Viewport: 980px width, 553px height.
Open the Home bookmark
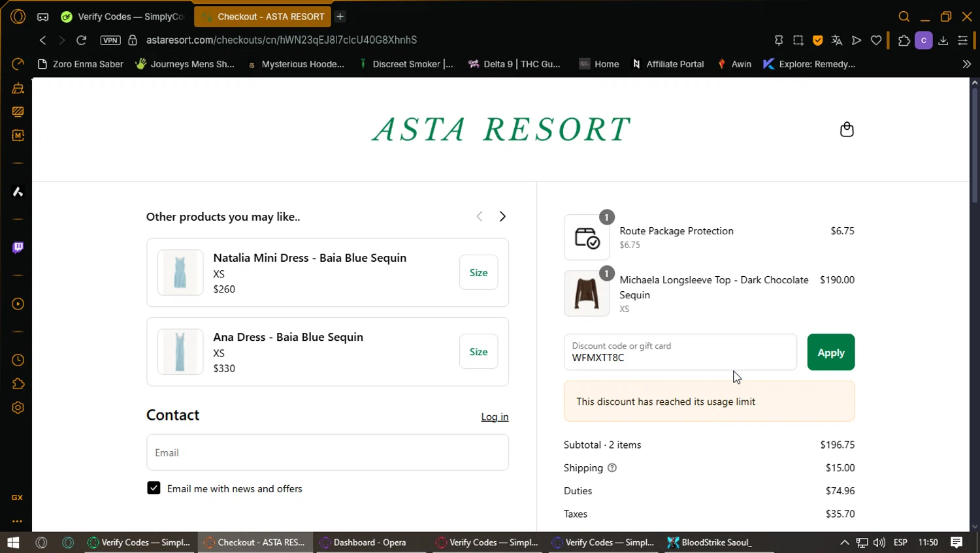pyautogui.click(x=598, y=64)
